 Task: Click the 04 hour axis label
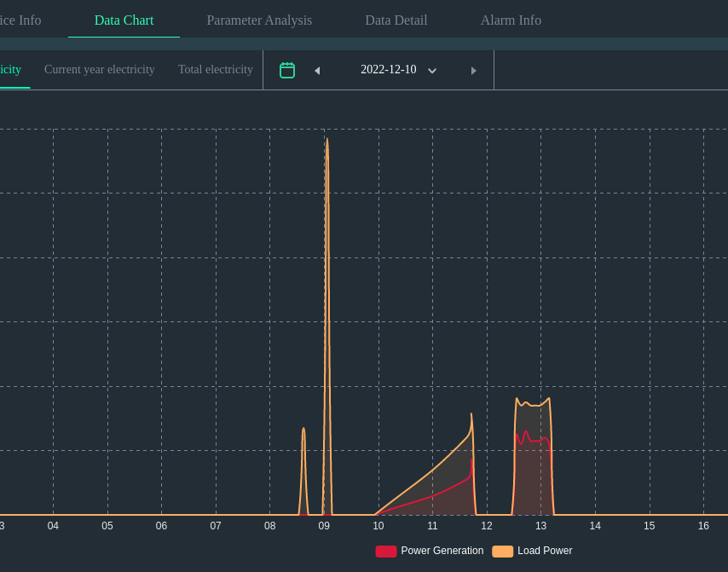click(x=53, y=526)
